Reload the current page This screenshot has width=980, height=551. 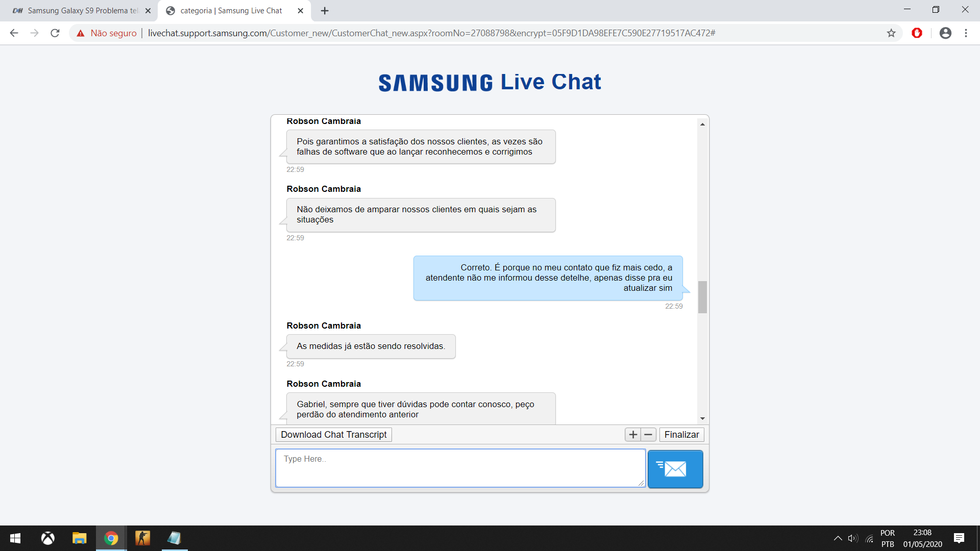pyautogui.click(x=55, y=33)
